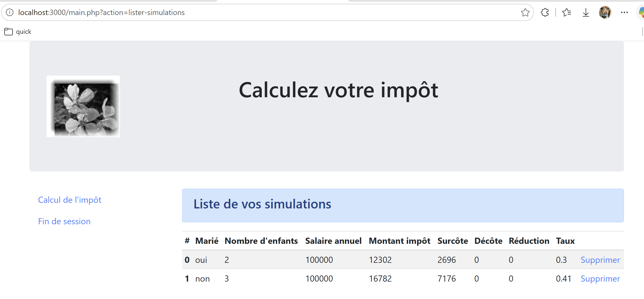Click the Nombre d'enfants column header

261,241
